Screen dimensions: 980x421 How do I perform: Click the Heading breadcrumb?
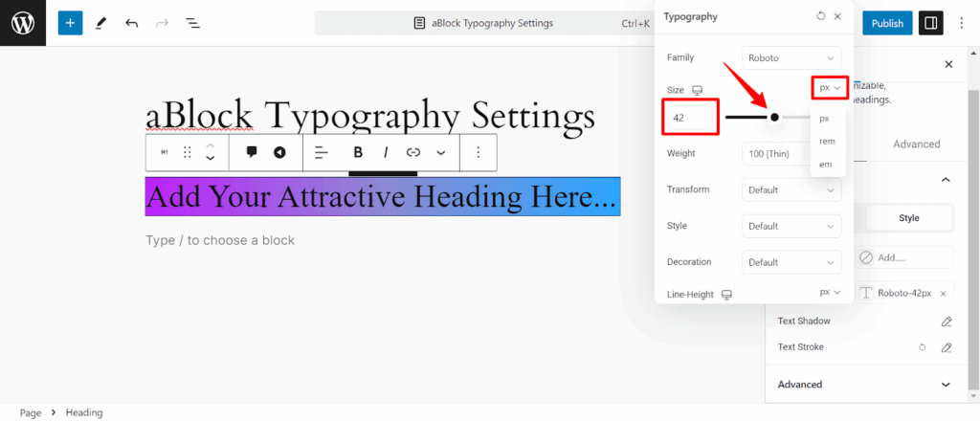[84, 412]
